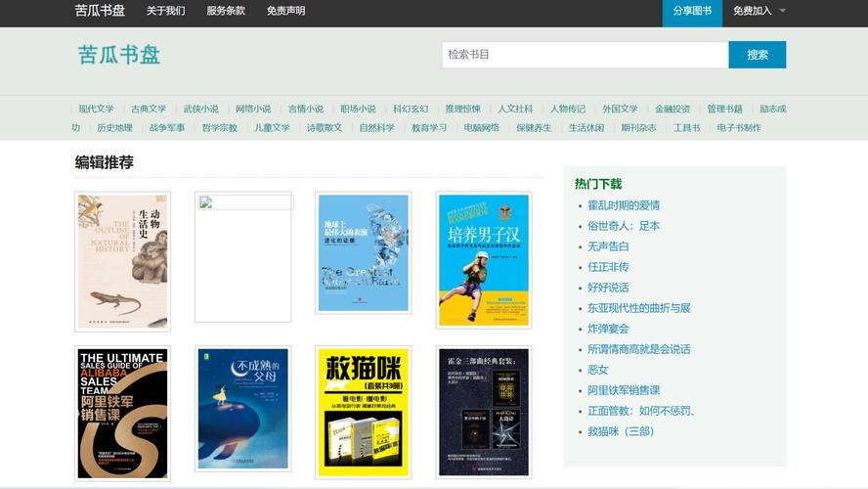Open the yellow 救猫咪 book cover
The height and width of the screenshot is (489, 868).
[x=364, y=413]
